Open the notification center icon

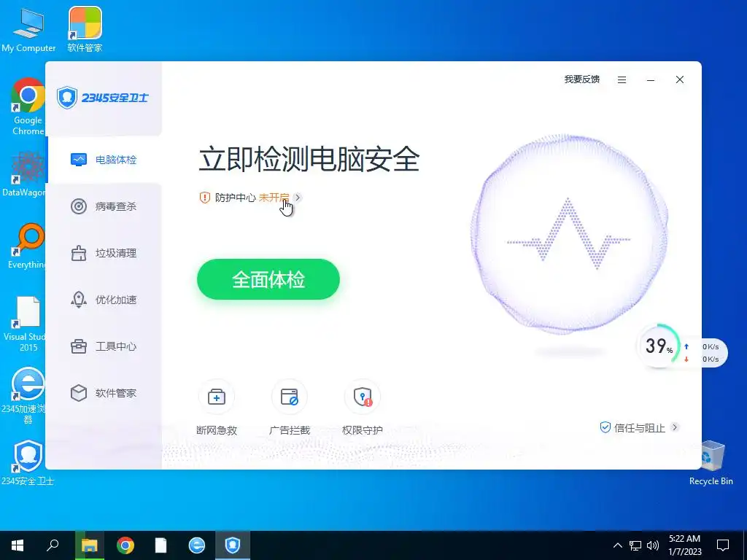pyautogui.click(x=723, y=545)
